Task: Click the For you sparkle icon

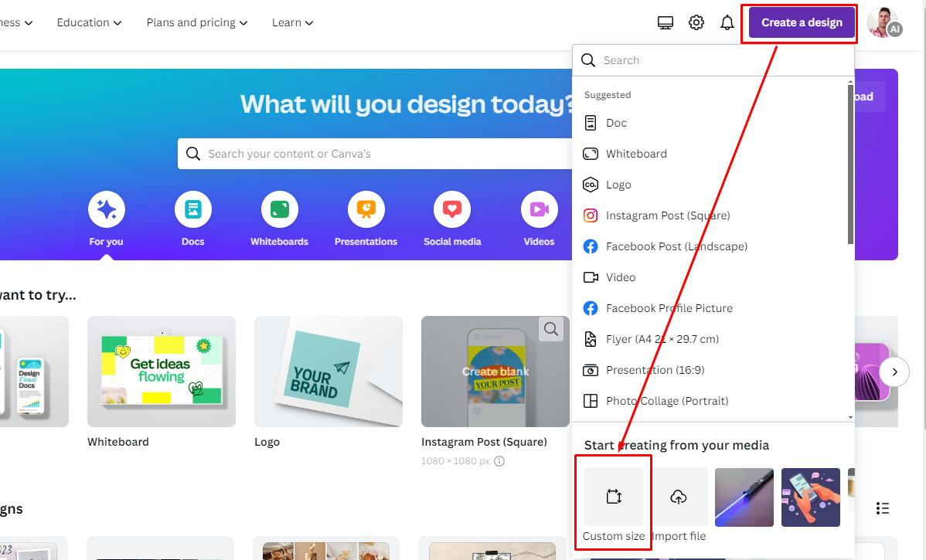Action: [x=106, y=209]
